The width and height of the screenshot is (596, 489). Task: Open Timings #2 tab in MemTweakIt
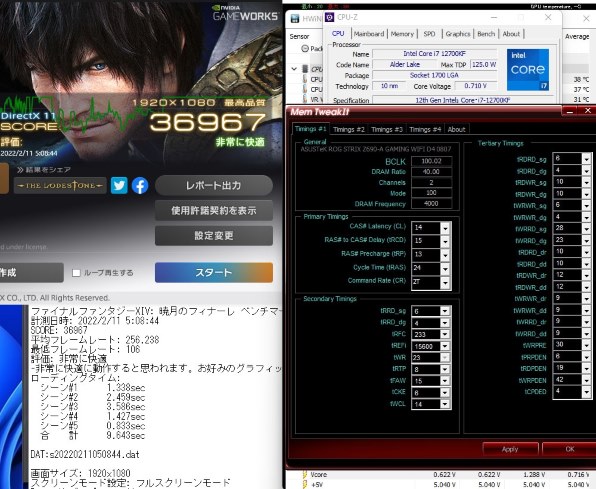349,130
